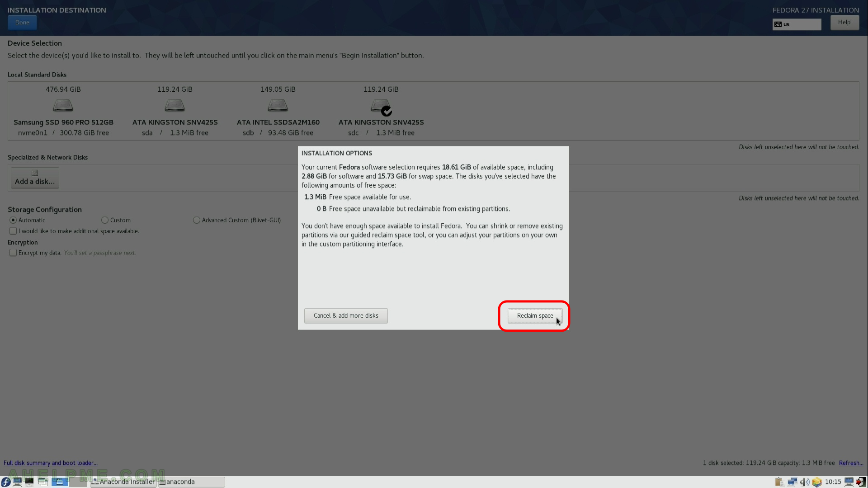Screen dimensions: 868x488
Task: Deselect the checked sdc Kingston disk icon
Action: 381,107
